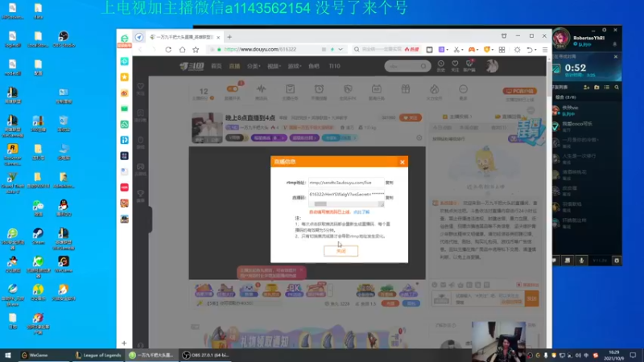Open the alarm clock reminder icon
Image resolution: width=644 pixels, height=362 pixels.
[319, 92]
